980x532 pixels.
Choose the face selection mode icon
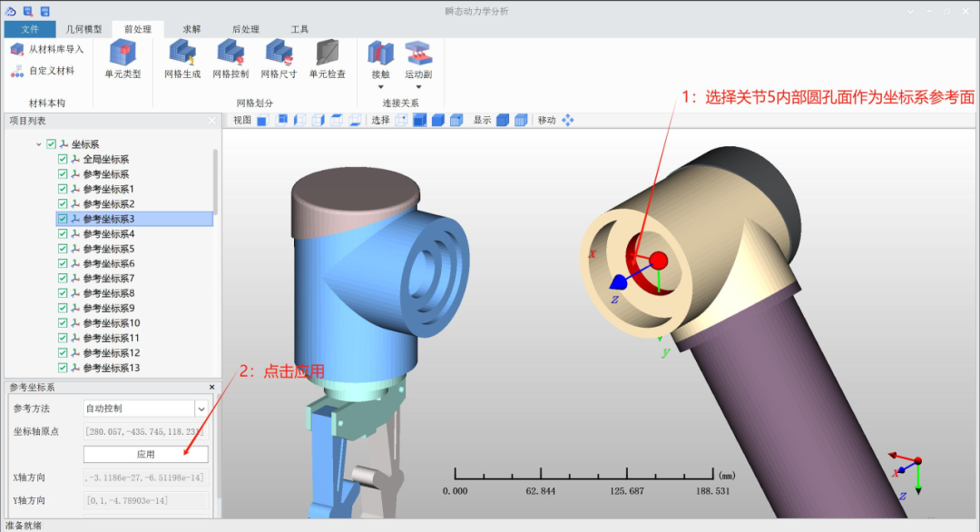pyautogui.click(x=420, y=120)
